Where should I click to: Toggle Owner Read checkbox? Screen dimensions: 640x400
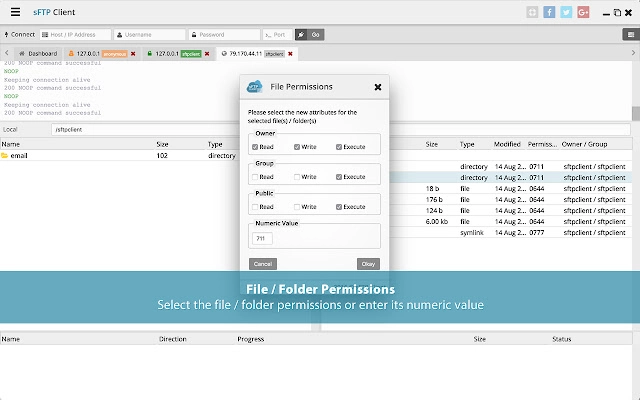tap(255, 147)
